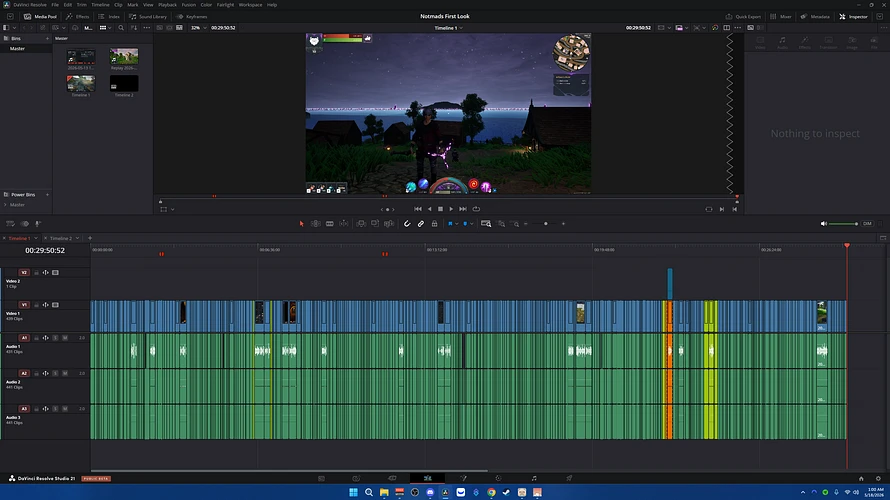This screenshot has height=500, width=890.
Task: Add a blue flag to clip
Action: (450, 224)
